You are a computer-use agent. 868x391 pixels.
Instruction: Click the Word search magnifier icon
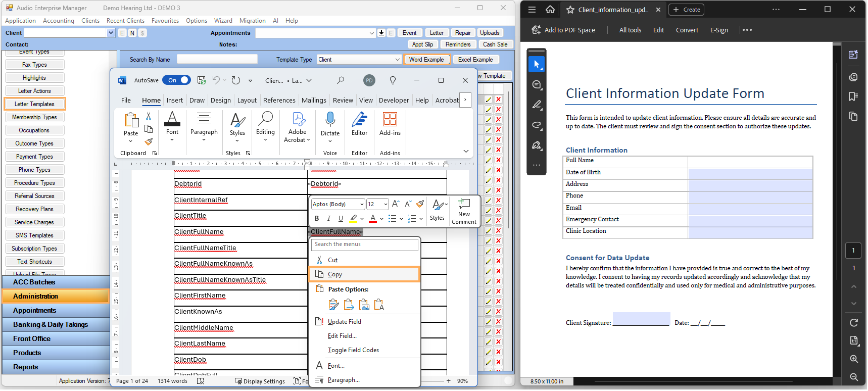coord(341,80)
